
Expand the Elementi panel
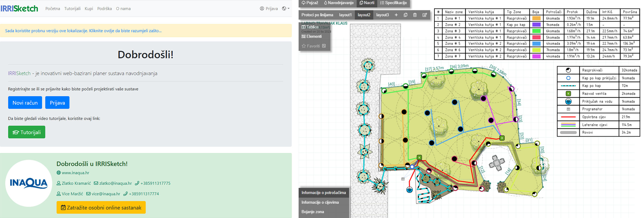tap(312, 36)
